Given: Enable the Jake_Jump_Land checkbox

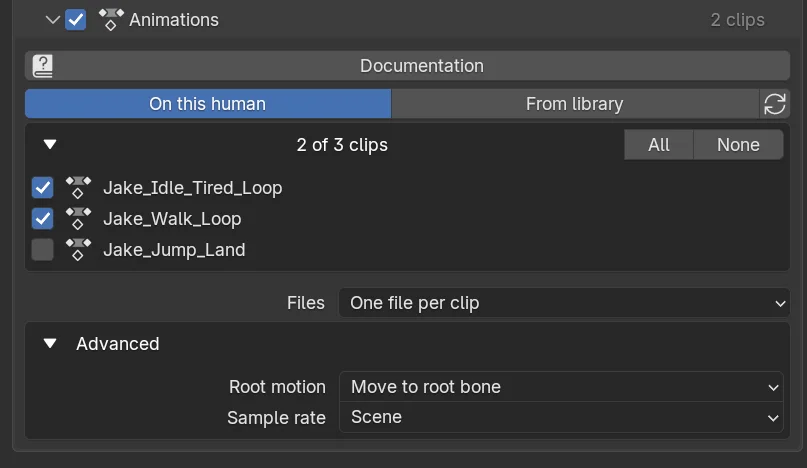Looking at the screenshot, I should click(42, 250).
